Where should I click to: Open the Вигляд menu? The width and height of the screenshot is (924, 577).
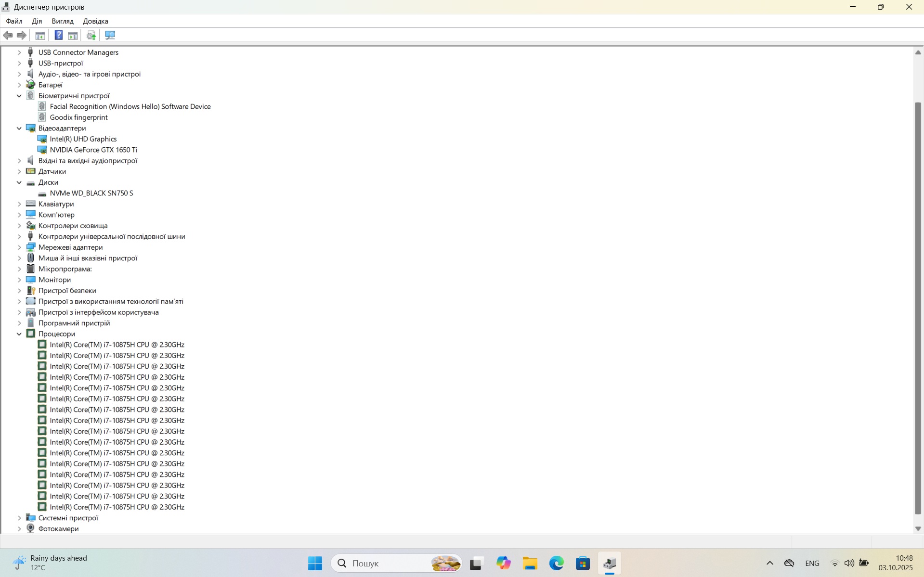coord(63,21)
